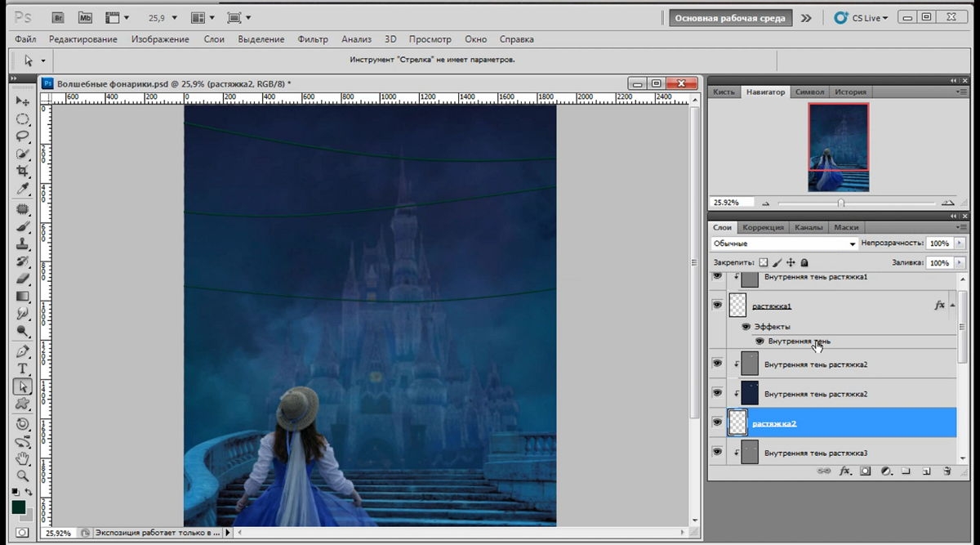Image resolution: width=980 pixels, height=545 pixels.
Task: Select the Zoom tool
Action: [x=23, y=476]
